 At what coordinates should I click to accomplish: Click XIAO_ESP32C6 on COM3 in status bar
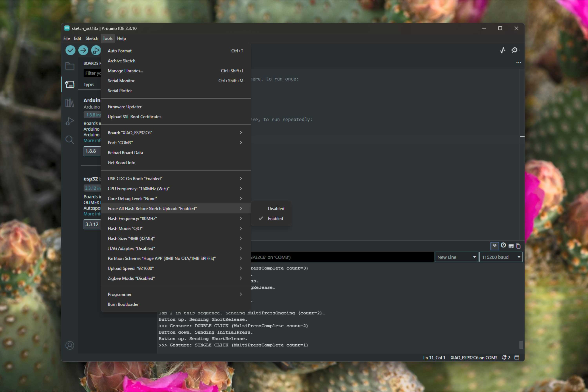[x=474, y=358]
